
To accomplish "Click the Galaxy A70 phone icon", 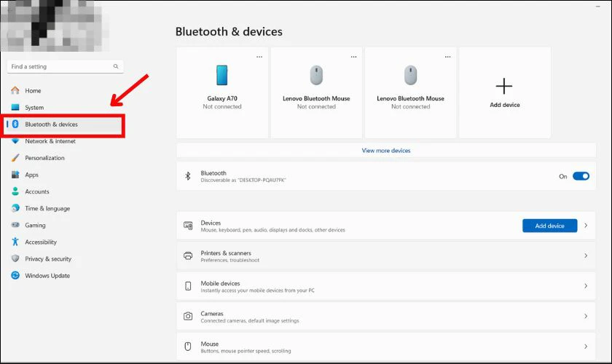I will (222, 75).
